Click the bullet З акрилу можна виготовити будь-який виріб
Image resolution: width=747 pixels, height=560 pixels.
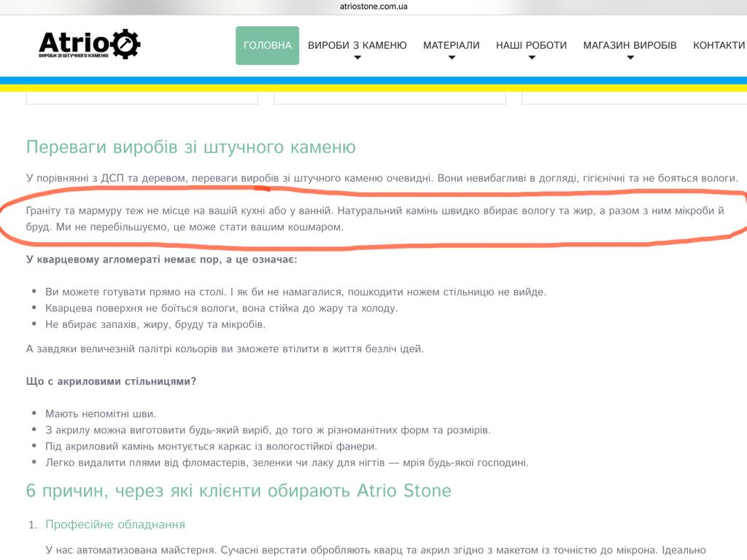pyautogui.click(x=268, y=430)
